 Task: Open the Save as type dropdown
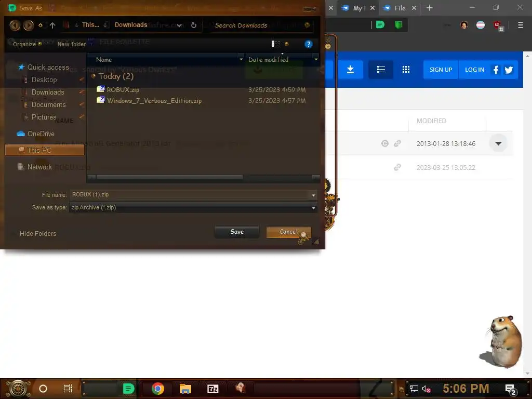pyautogui.click(x=313, y=208)
